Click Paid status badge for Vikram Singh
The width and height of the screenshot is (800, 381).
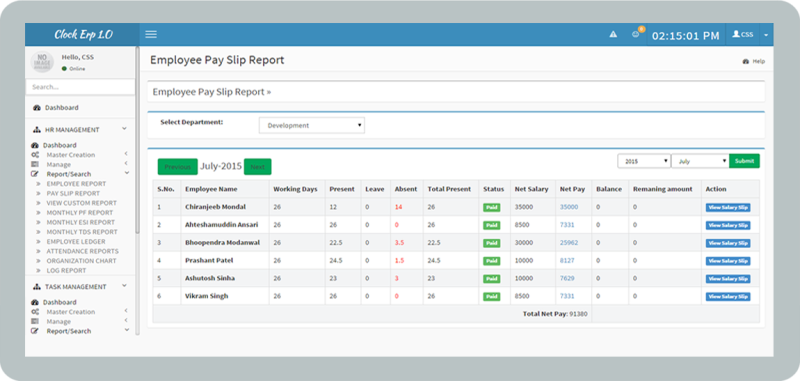492,297
